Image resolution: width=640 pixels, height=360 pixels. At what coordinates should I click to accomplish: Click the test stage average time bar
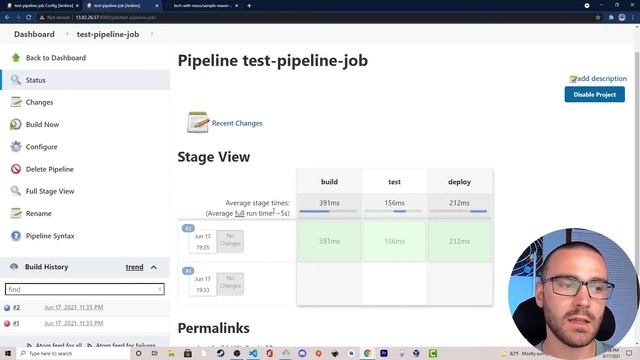point(393,211)
